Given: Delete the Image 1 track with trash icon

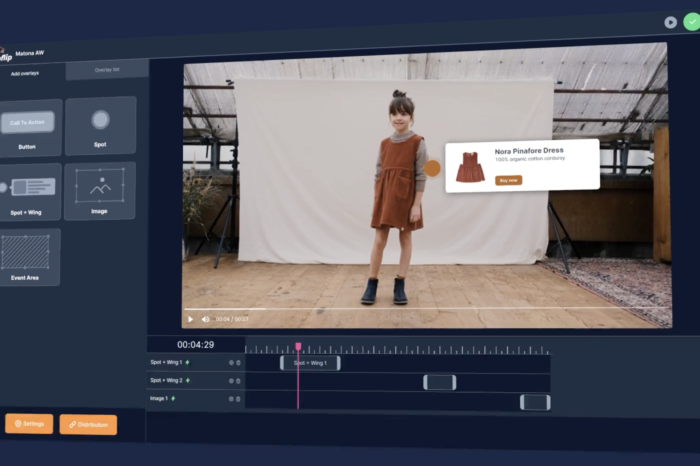Looking at the screenshot, I should [238, 398].
